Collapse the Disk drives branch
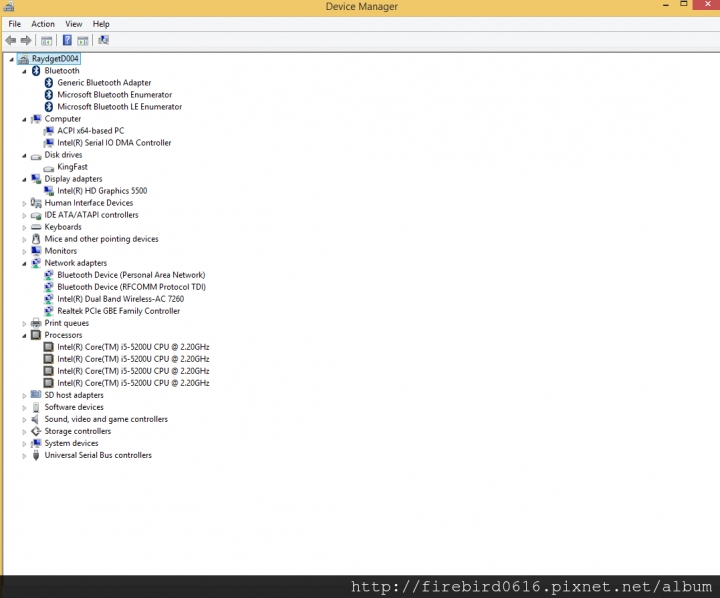Screen dimensions: 720x598 pos(24,156)
